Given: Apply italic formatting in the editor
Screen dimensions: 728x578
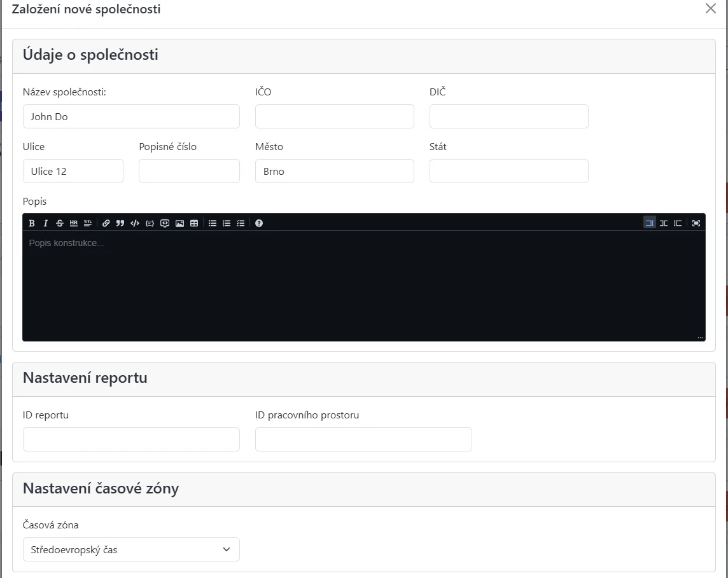Looking at the screenshot, I should tap(46, 223).
